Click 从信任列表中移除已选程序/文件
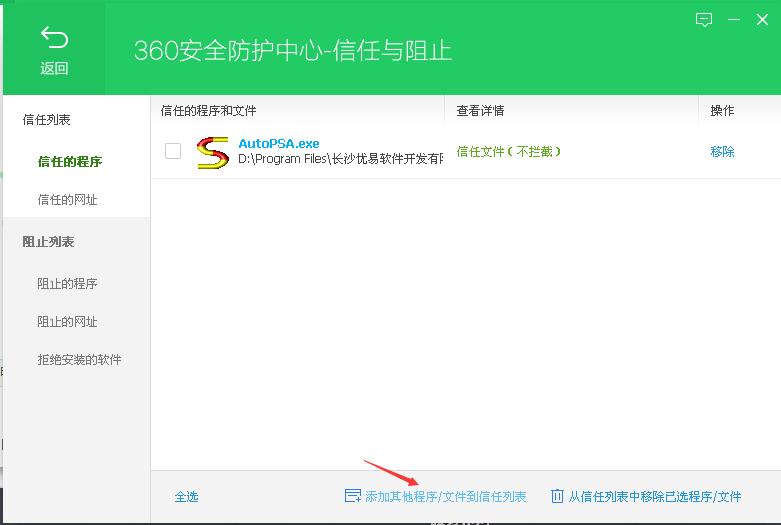The image size is (781, 525). pos(655,496)
